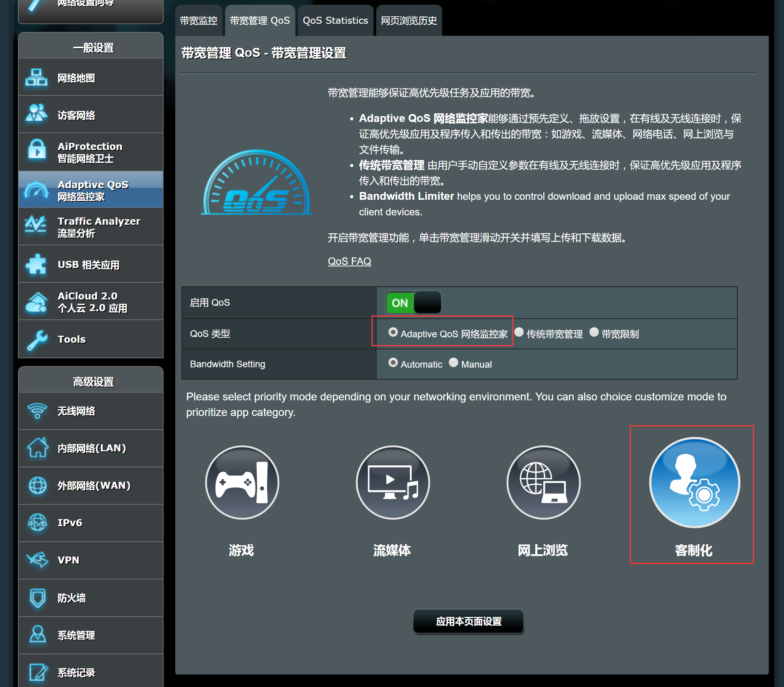Select 带宽限制 QoS type radio

coord(594,332)
